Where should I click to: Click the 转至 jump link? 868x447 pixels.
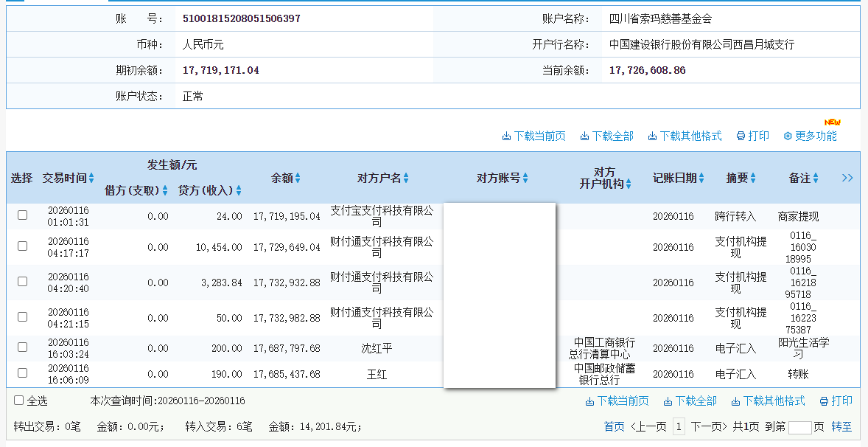(x=841, y=426)
